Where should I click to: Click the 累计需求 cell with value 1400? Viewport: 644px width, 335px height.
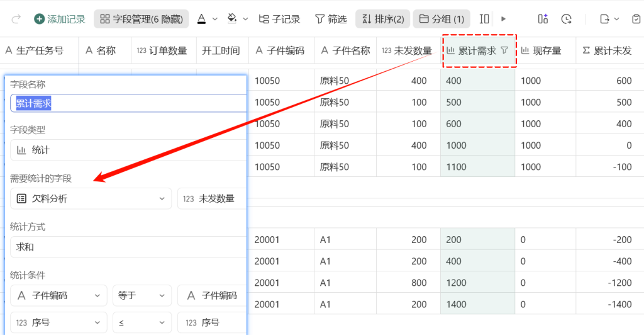pos(478,304)
